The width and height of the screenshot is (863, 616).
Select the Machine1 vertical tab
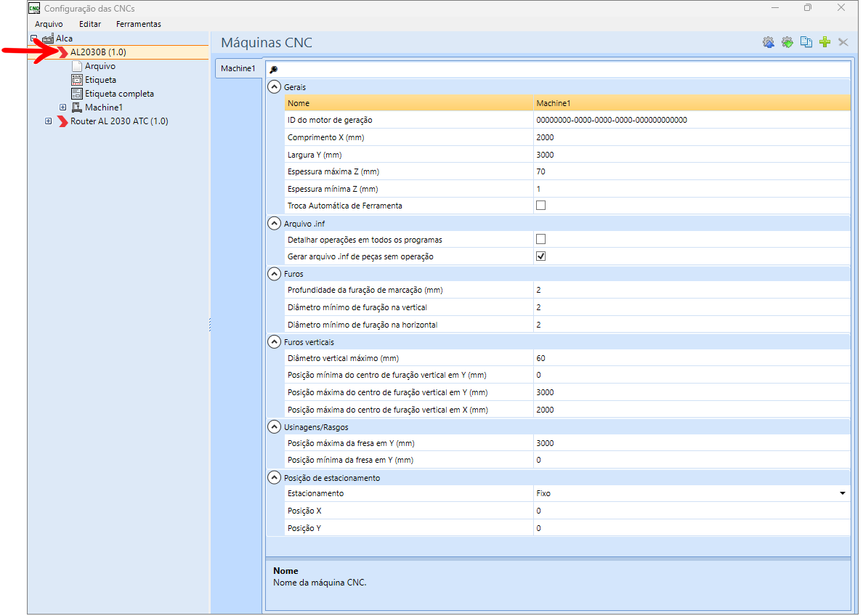click(x=238, y=68)
